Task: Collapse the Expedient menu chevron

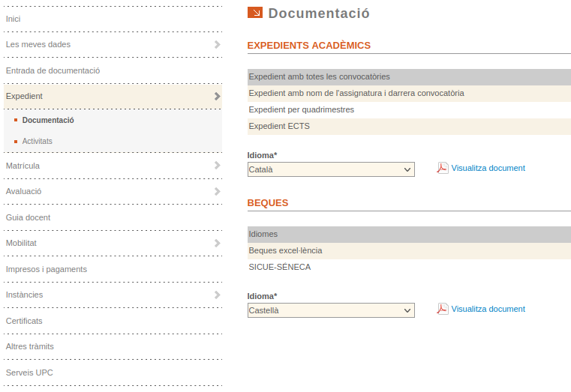Action: pyautogui.click(x=217, y=97)
